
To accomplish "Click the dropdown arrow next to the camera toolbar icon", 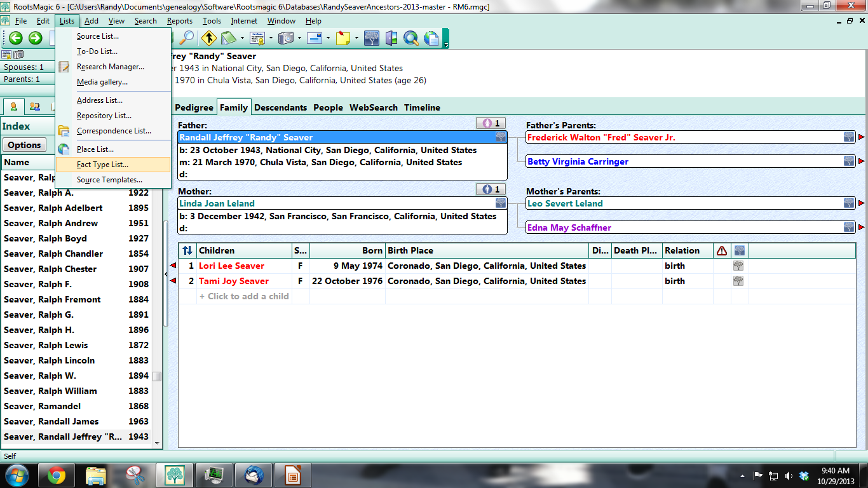I will pyautogui.click(x=300, y=38).
